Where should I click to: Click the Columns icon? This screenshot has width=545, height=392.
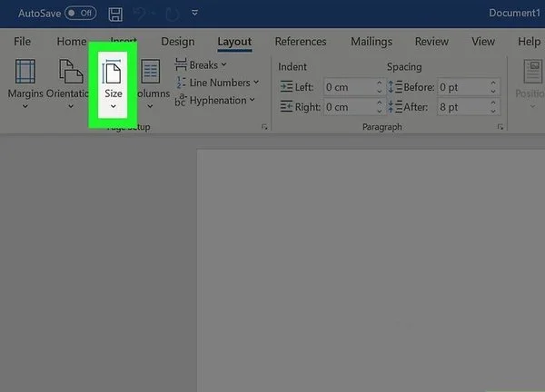click(151, 72)
